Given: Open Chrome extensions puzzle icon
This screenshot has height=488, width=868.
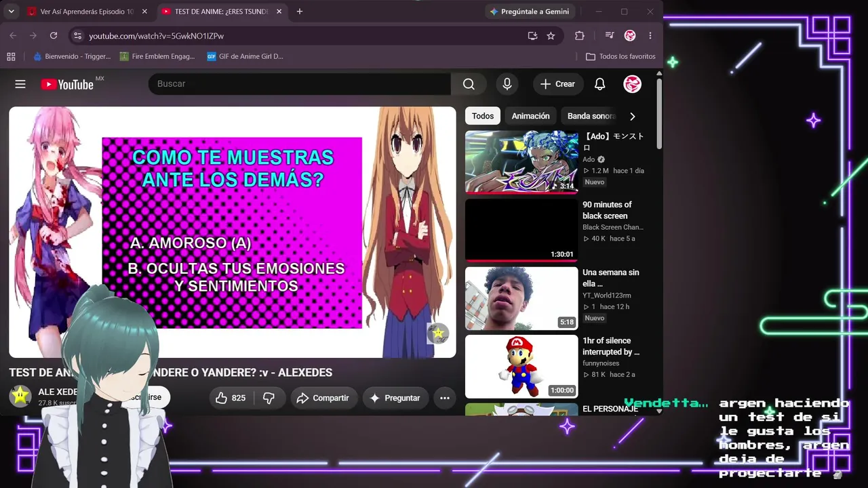Looking at the screenshot, I should point(579,36).
